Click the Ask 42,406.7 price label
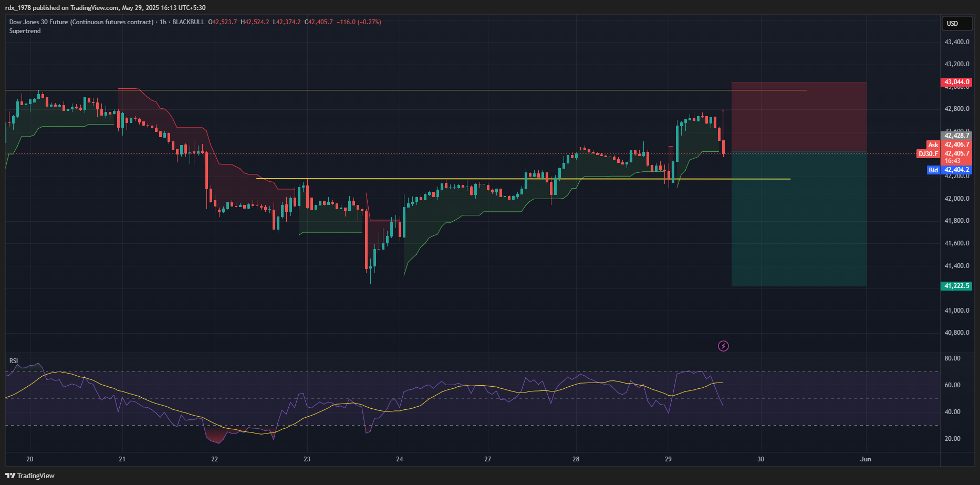 click(x=949, y=145)
